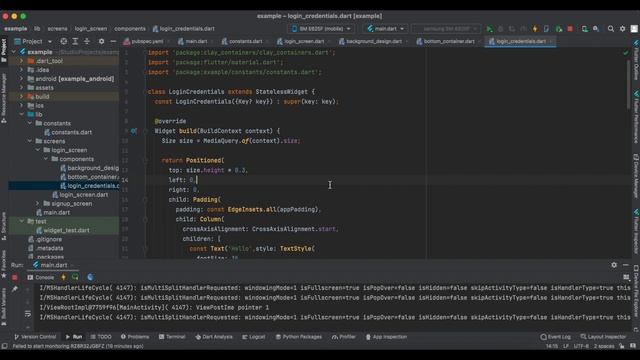Expand all icon in Project panel header
This screenshot has width=640, height=360.
tap(75, 41)
